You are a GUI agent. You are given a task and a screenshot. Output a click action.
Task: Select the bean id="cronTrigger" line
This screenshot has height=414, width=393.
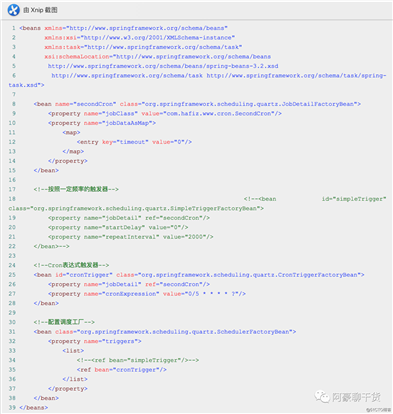pyautogui.click(x=199, y=275)
